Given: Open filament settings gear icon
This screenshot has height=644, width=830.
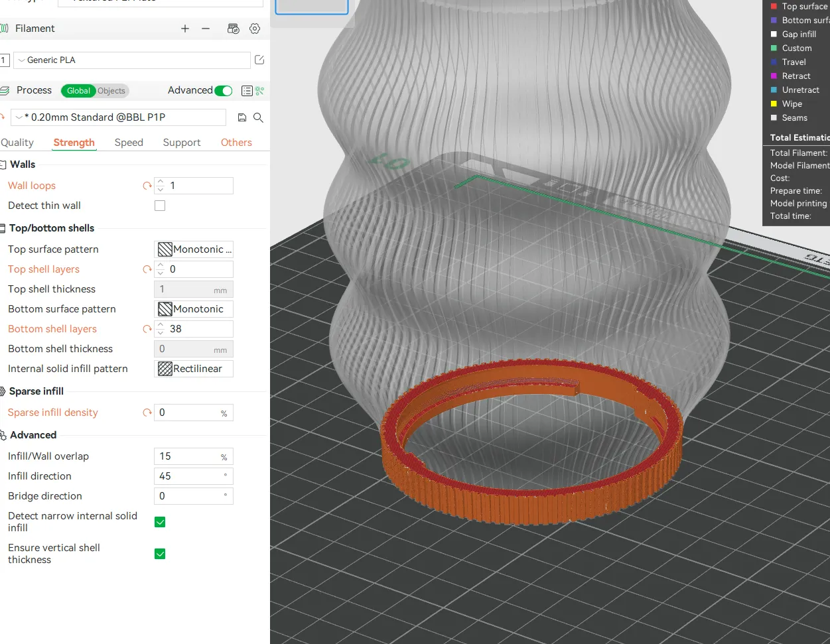Looking at the screenshot, I should pyautogui.click(x=255, y=29).
